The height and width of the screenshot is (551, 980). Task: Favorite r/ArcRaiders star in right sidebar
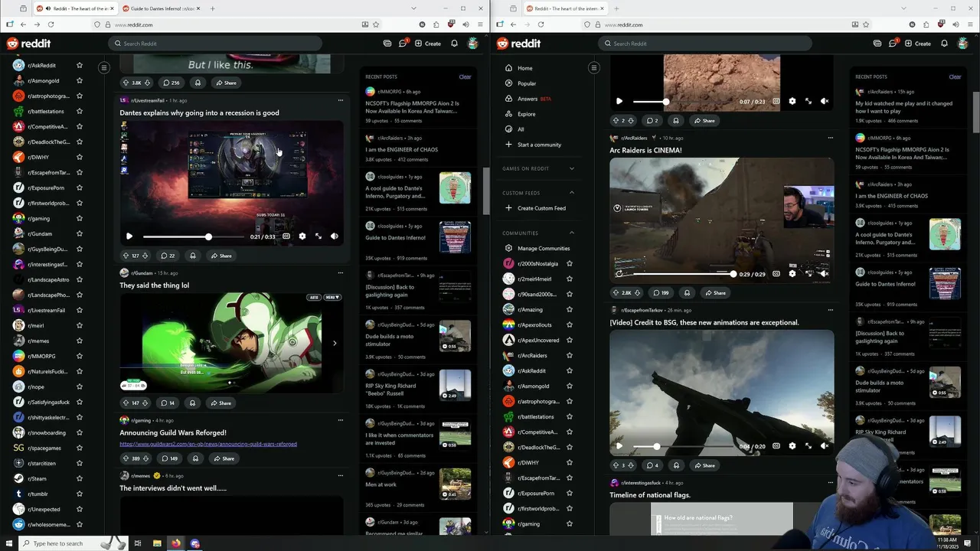(x=570, y=355)
